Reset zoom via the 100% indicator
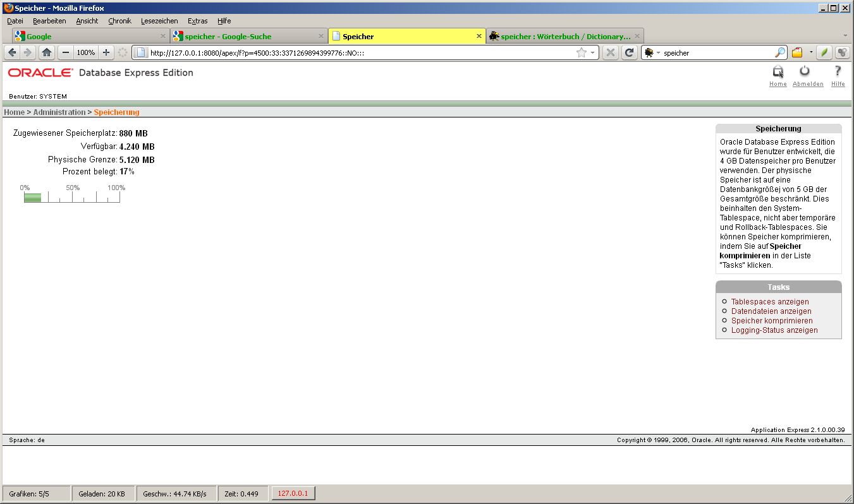This screenshot has height=504, width=854. pyautogui.click(x=86, y=53)
